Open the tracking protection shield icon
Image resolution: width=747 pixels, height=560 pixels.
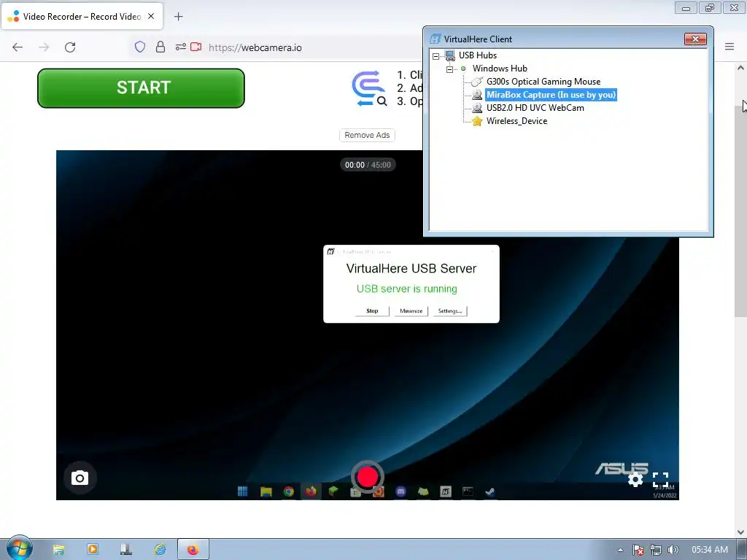pos(139,47)
